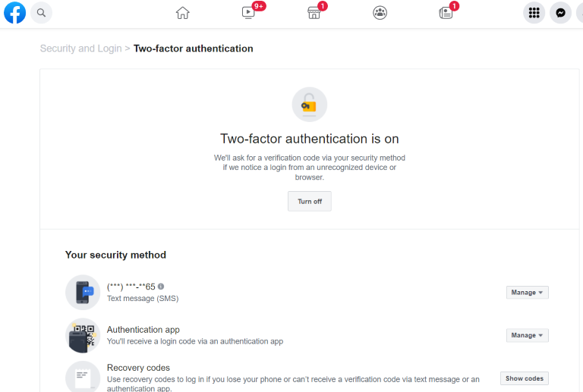This screenshot has width=583, height=392.
Task: Click the SMS phone method icon
Action: click(x=83, y=292)
